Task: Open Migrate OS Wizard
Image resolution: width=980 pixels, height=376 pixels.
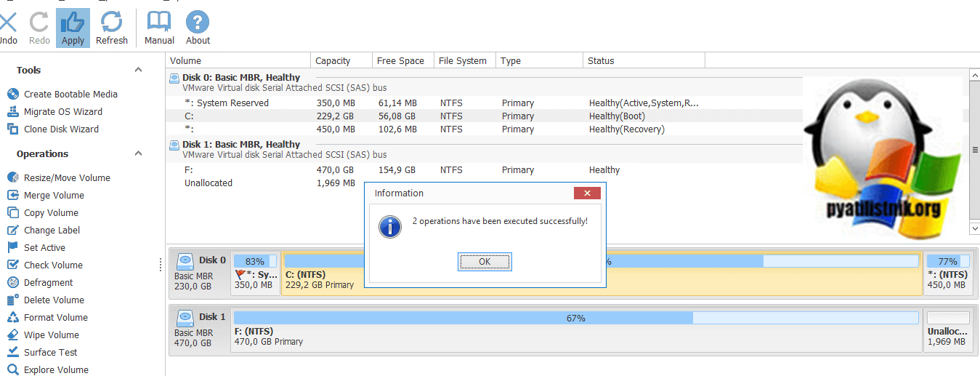Action: click(x=62, y=111)
